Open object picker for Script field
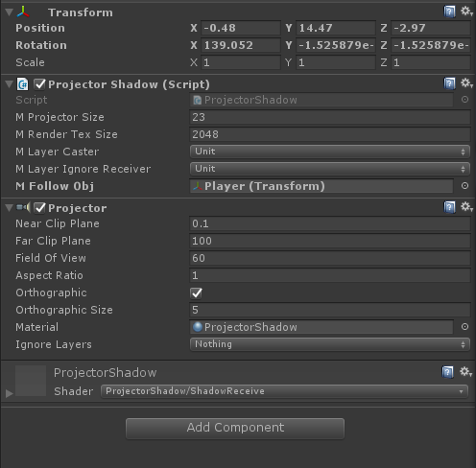Image resolution: width=476 pixels, height=468 pixels. coord(464,100)
